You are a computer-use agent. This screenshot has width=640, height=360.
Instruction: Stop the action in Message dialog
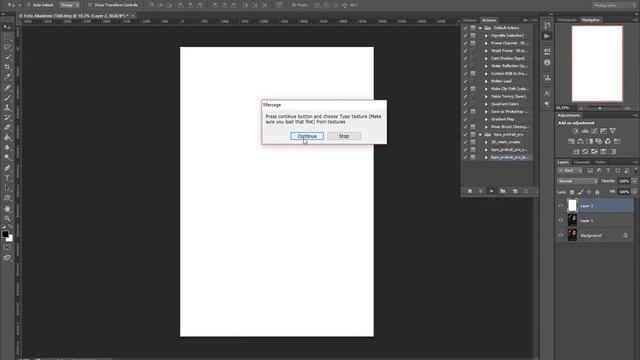[x=344, y=136]
